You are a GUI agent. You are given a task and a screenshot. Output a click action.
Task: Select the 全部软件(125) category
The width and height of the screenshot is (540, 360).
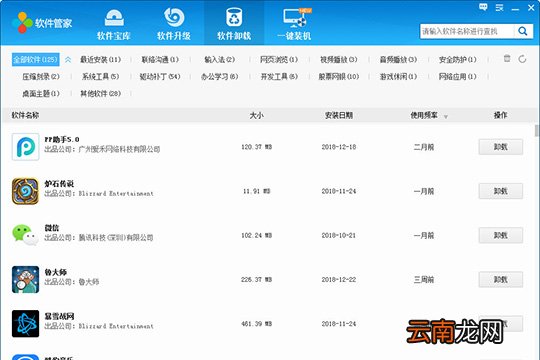pos(35,60)
